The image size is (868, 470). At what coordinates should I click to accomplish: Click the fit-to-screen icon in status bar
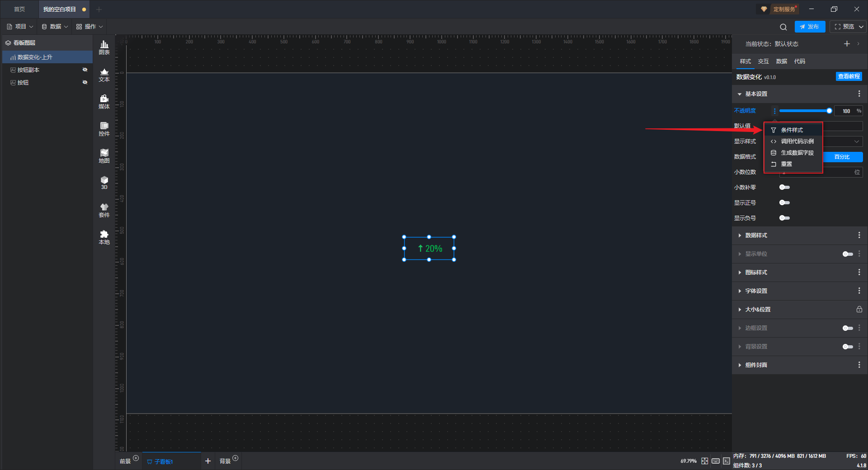coord(704,461)
